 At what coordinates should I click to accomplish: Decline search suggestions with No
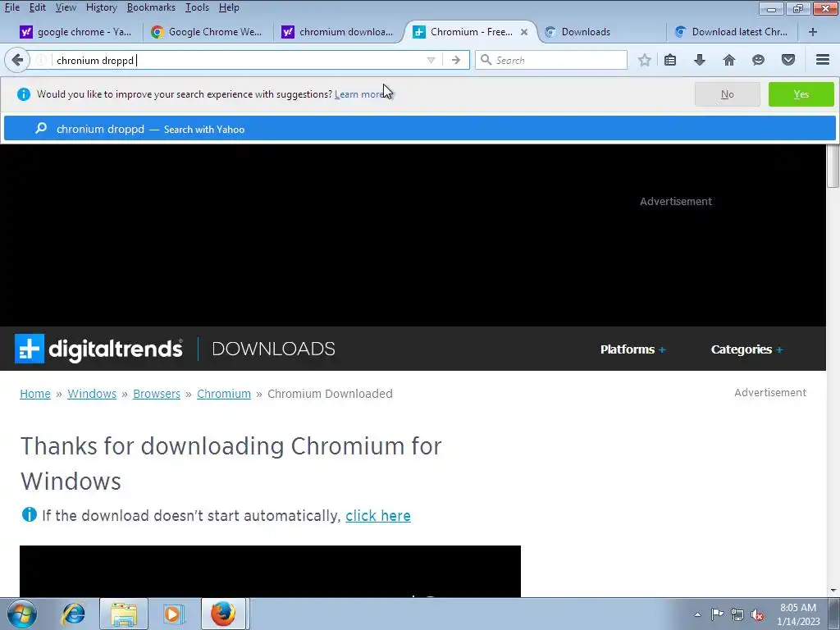tap(727, 94)
